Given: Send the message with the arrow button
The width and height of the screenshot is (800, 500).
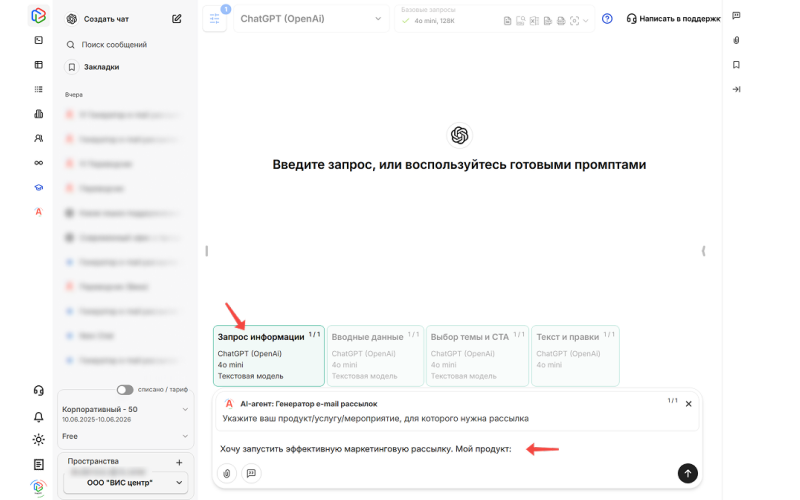Looking at the screenshot, I should [x=687, y=473].
